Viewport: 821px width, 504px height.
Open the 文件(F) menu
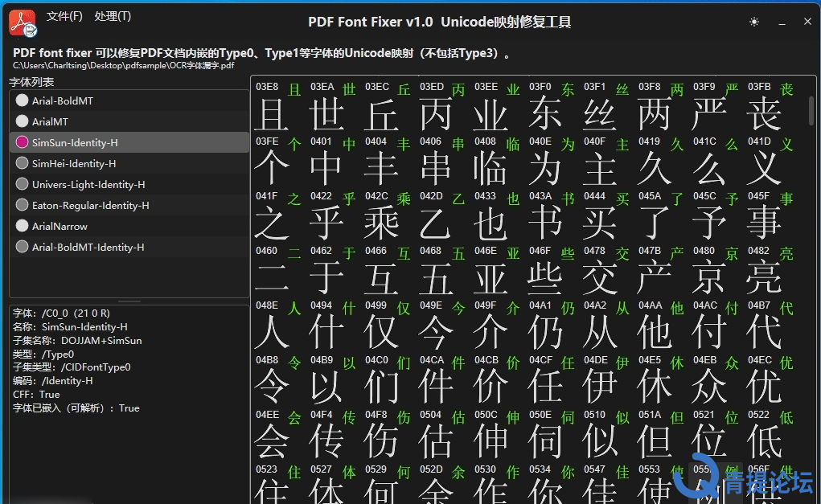coord(65,15)
